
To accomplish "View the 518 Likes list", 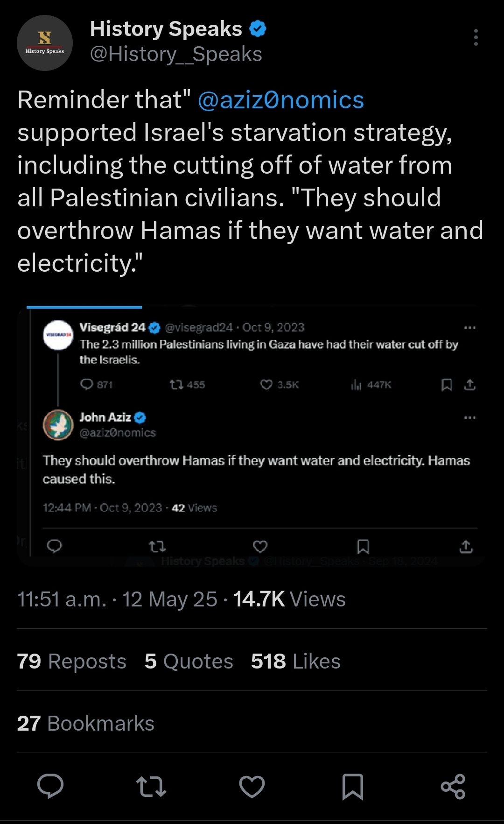I will [296, 661].
